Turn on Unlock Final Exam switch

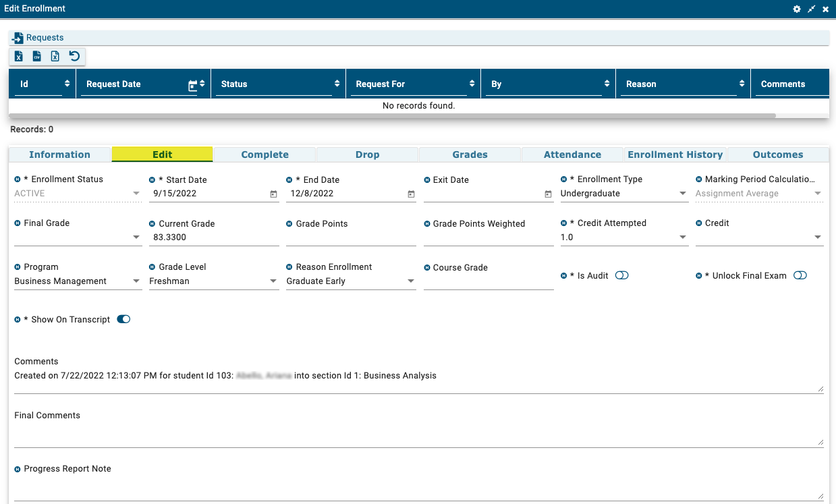tap(800, 275)
